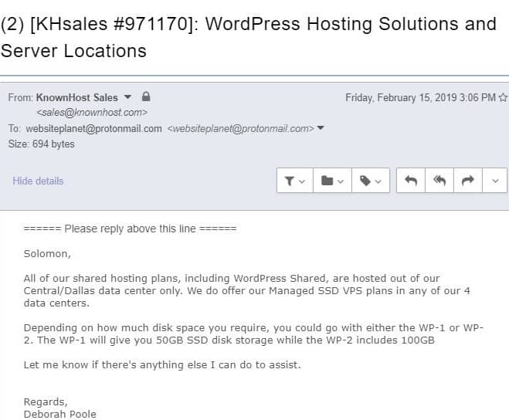
Task: Click the Reply All double-arrow icon
Action: 439,181
